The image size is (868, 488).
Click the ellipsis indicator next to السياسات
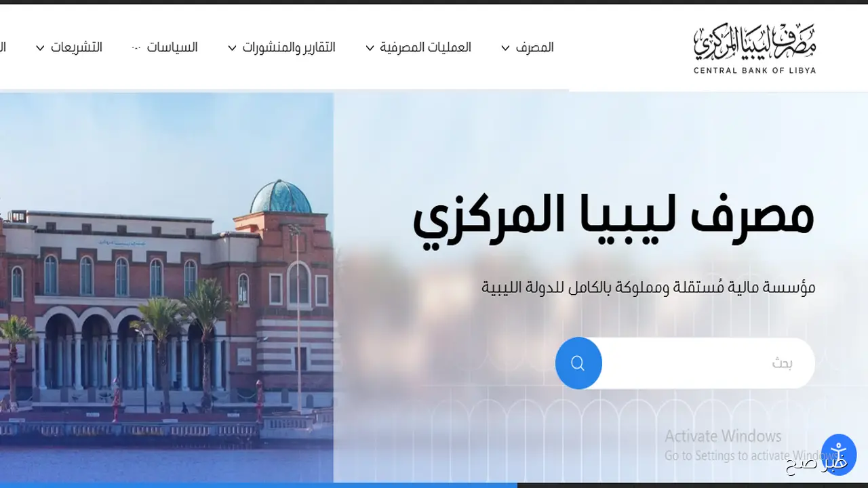point(136,46)
